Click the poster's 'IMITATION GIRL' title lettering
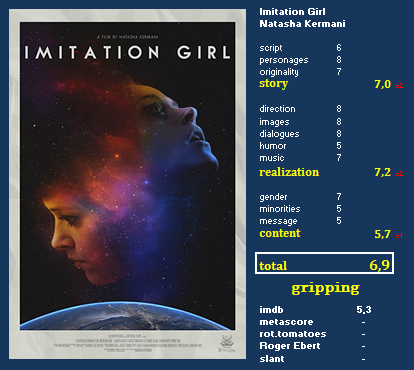Screen dimensions: 414x370 (127, 52)
